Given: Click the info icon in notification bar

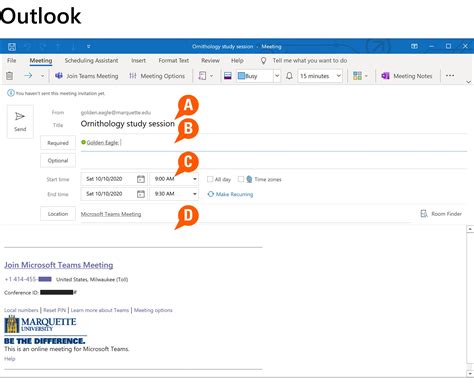Looking at the screenshot, I should [11, 93].
